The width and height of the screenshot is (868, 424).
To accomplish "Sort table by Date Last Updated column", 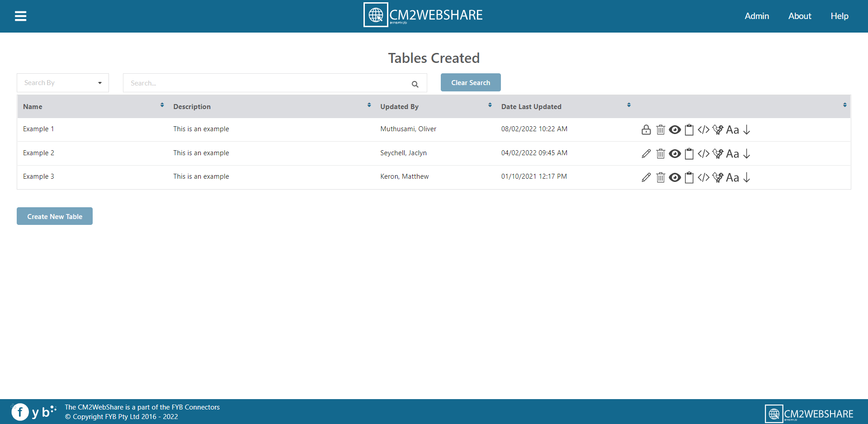I will click(629, 105).
